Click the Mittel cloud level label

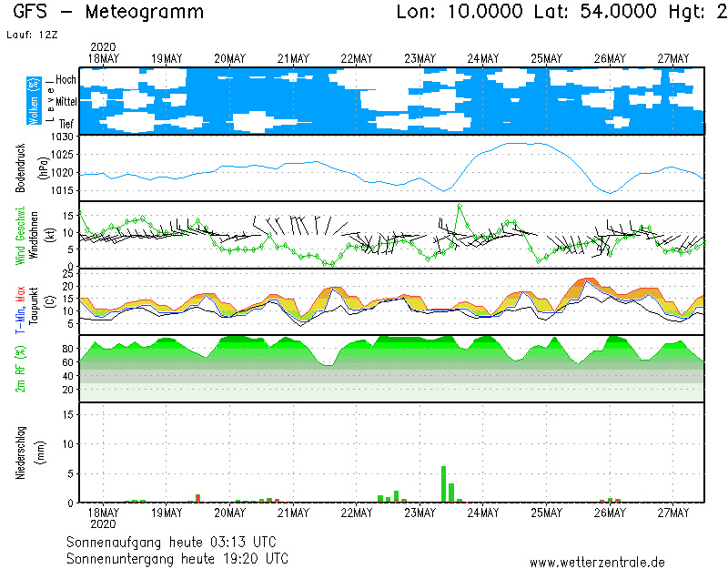(66, 102)
